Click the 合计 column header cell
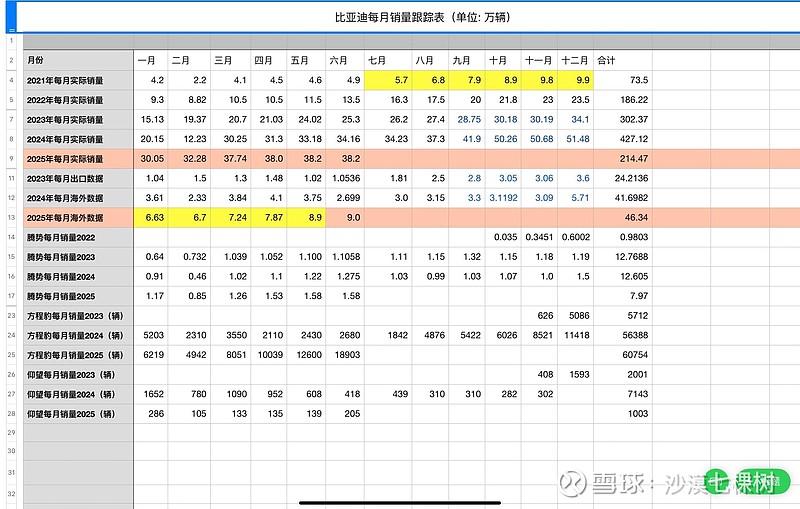This screenshot has height=509, width=800. [x=623, y=60]
